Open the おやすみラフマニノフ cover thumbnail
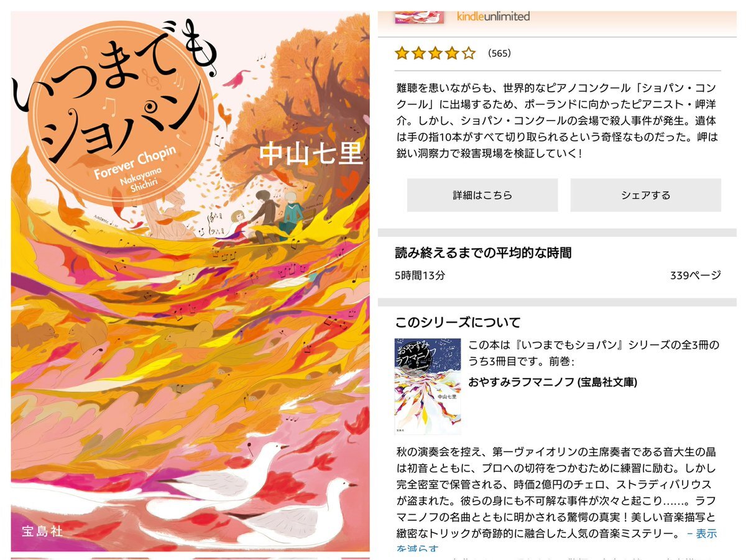 click(428, 385)
